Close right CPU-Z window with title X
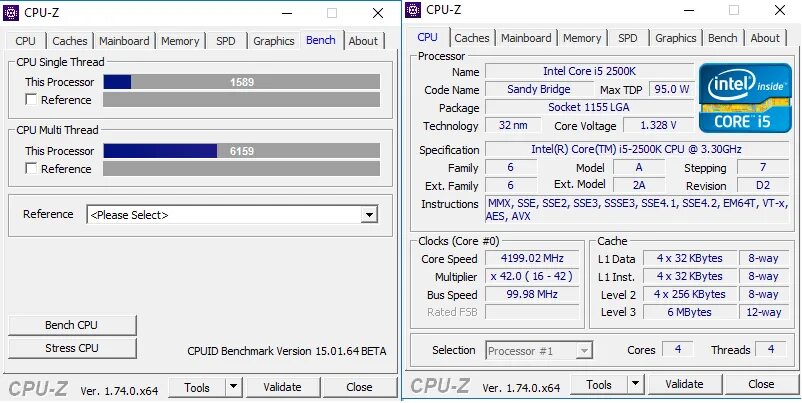This screenshot has width=802, height=403. [x=780, y=10]
